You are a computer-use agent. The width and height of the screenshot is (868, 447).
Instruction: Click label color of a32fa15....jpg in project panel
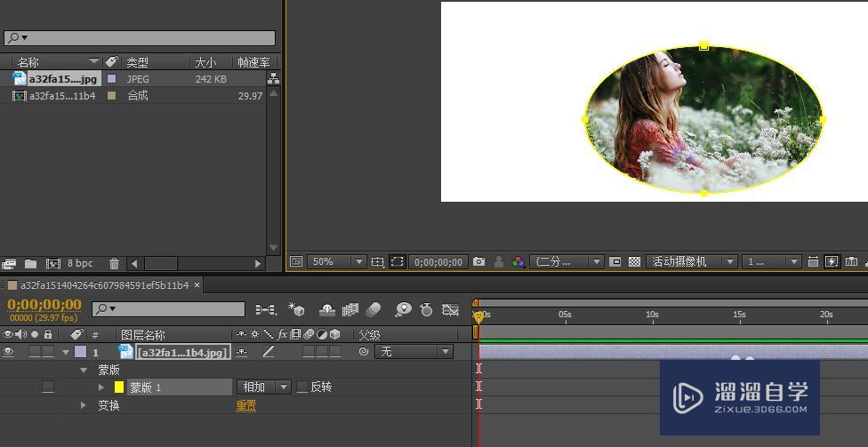click(112, 78)
